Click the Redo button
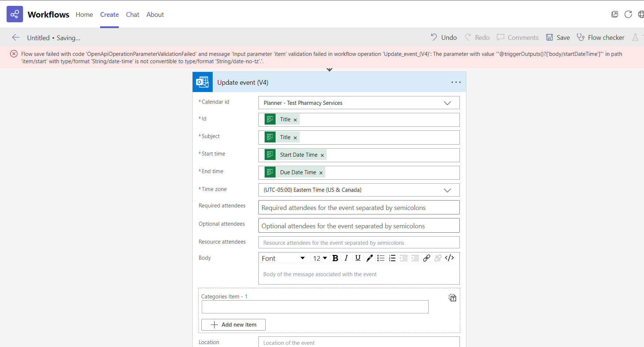The width and height of the screenshot is (644, 347). [x=477, y=37]
